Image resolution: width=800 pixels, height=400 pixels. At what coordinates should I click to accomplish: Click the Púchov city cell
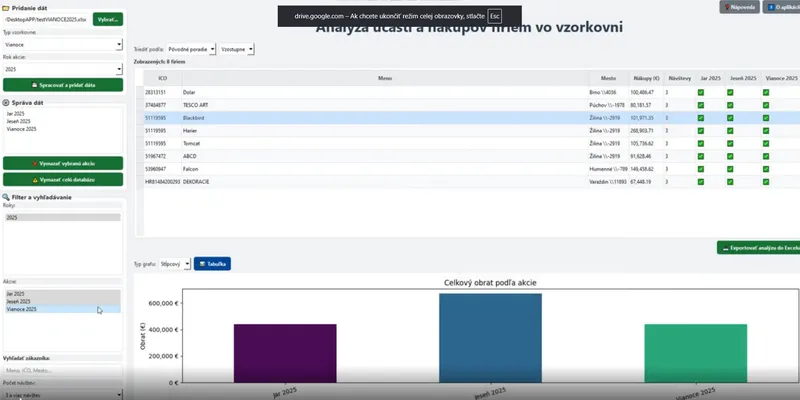pos(608,105)
